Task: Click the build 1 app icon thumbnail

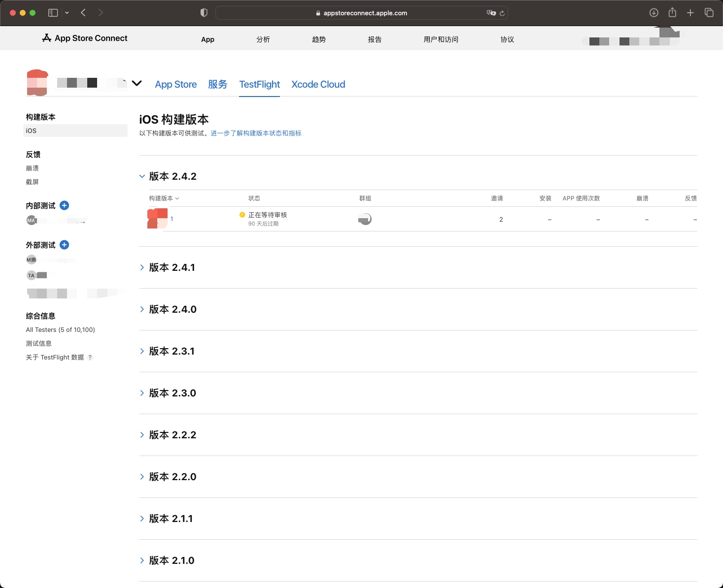Action: pyautogui.click(x=157, y=219)
